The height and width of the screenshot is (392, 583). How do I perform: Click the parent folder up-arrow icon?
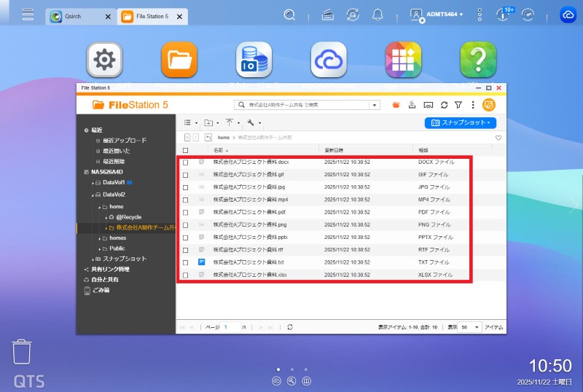point(208,137)
